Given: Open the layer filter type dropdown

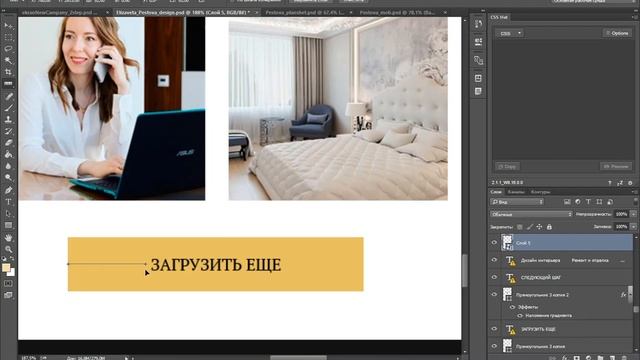Looking at the screenshot, I should point(517,202).
